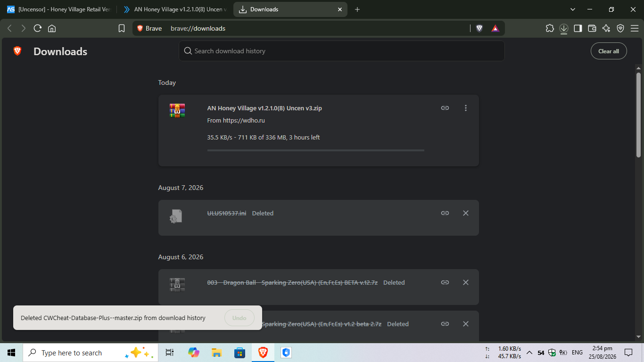Click the battery tray icon
Viewport: 644px width, 362px height.
pos(563,353)
